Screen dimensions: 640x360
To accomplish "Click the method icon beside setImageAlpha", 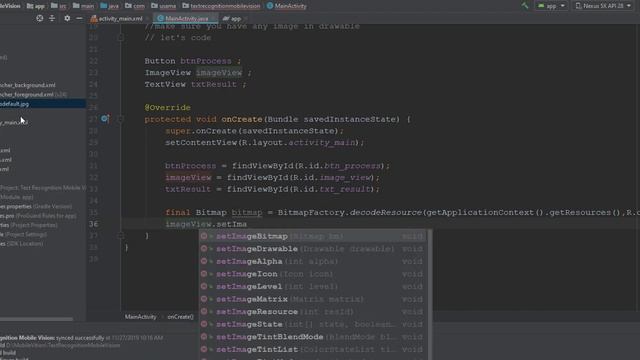I will pyautogui.click(x=204, y=261).
